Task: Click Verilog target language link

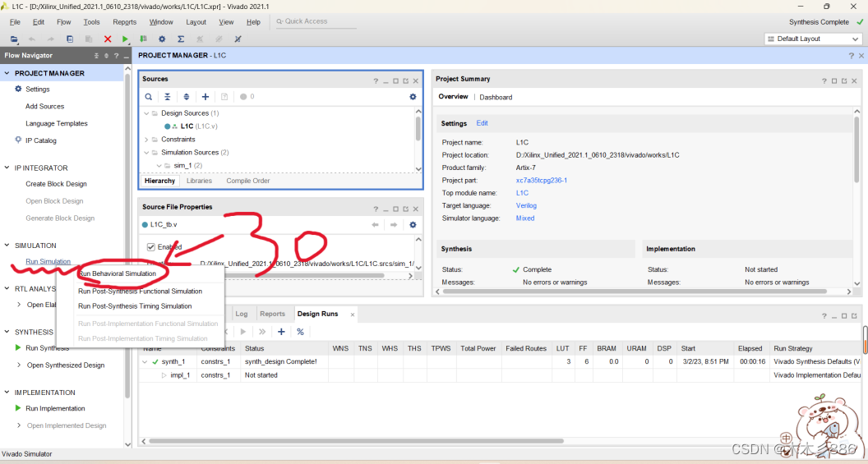Action: (x=526, y=206)
